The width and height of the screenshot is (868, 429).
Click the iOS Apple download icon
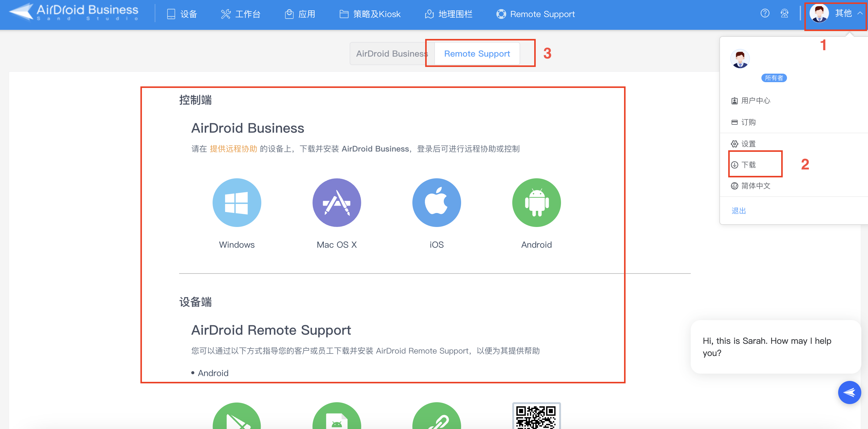tap(436, 202)
